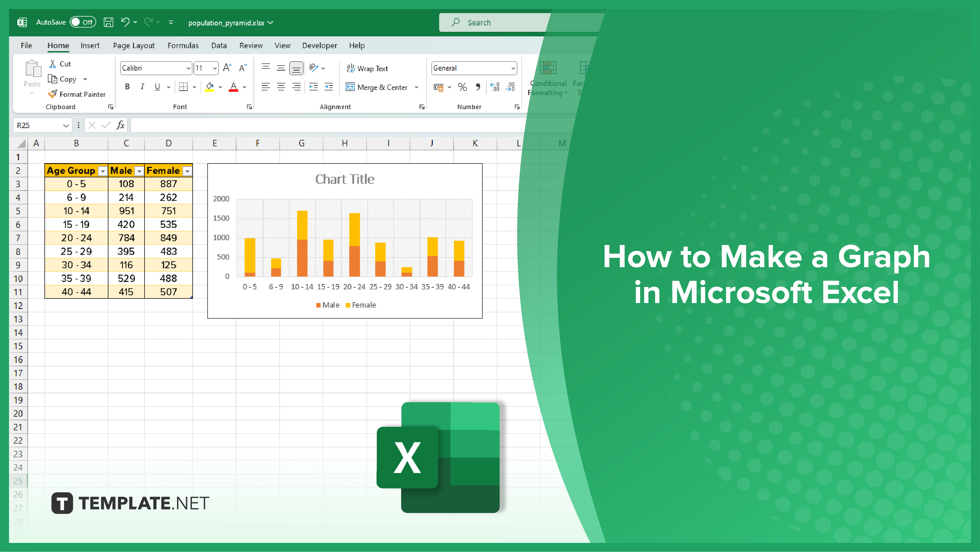Switch to the Insert tab

pyautogui.click(x=90, y=46)
